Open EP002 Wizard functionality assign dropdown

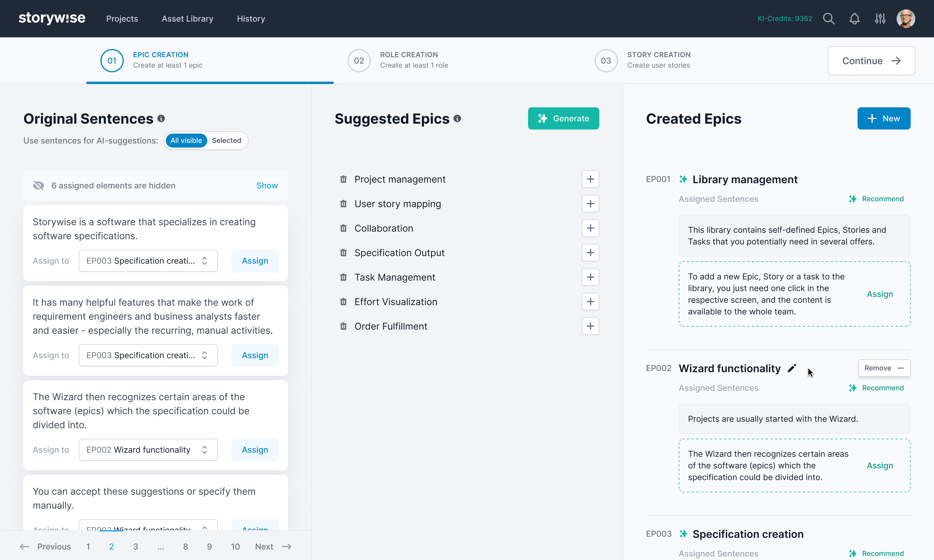coord(148,450)
